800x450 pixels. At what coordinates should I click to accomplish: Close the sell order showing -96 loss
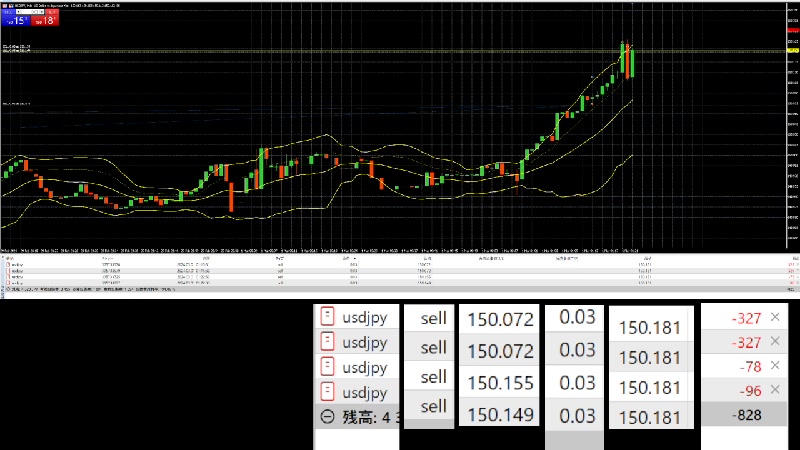pos(774,390)
